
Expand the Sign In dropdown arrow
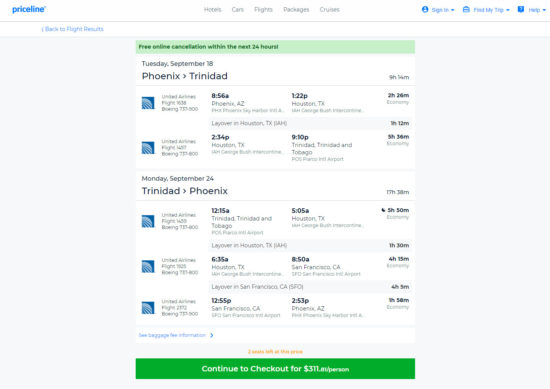coord(452,10)
